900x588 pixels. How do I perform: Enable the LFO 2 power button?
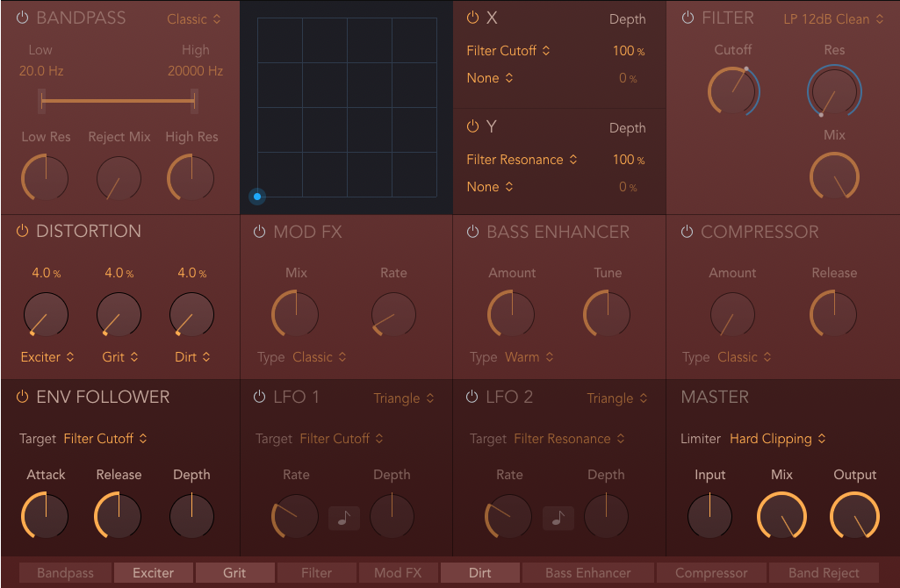pyautogui.click(x=472, y=397)
